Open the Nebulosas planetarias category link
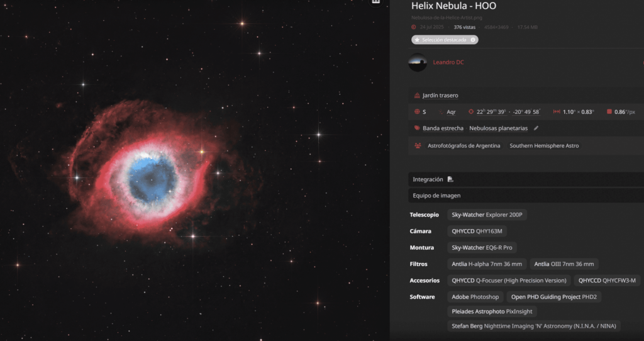This screenshot has height=341, width=644. pos(498,128)
